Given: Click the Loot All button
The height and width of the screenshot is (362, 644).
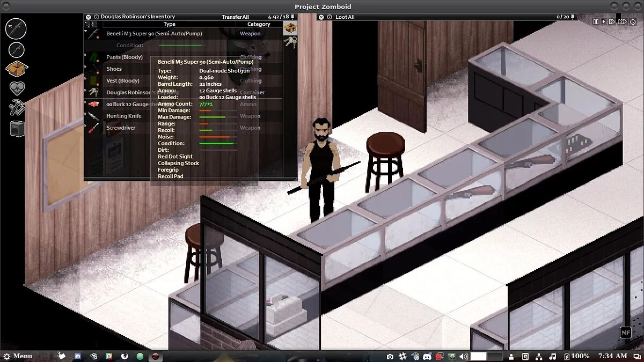Looking at the screenshot, I should 345,17.
